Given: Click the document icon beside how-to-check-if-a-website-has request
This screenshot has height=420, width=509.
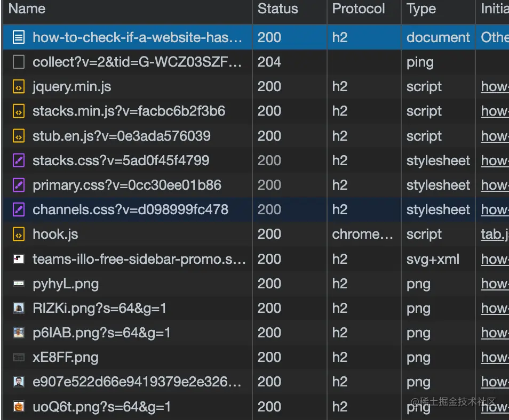Looking at the screenshot, I should coord(19,37).
